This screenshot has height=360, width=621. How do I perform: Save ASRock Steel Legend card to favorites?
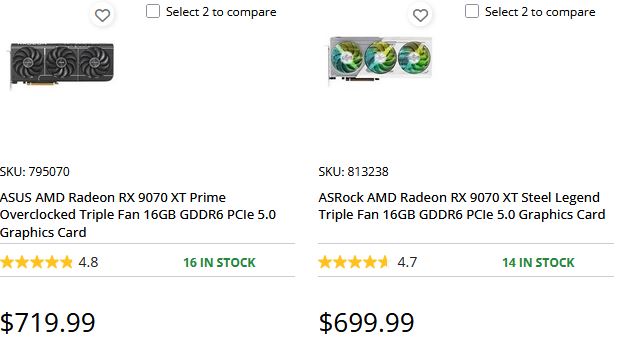point(420,15)
